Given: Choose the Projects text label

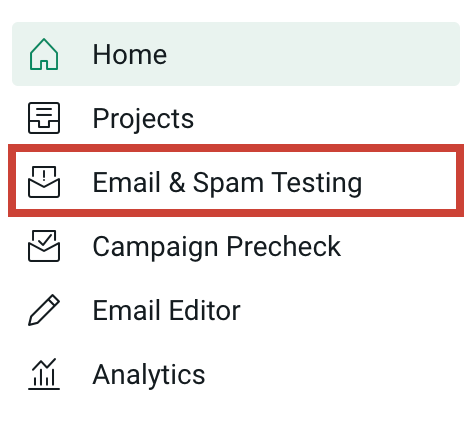Looking at the screenshot, I should click(x=143, y=119).
